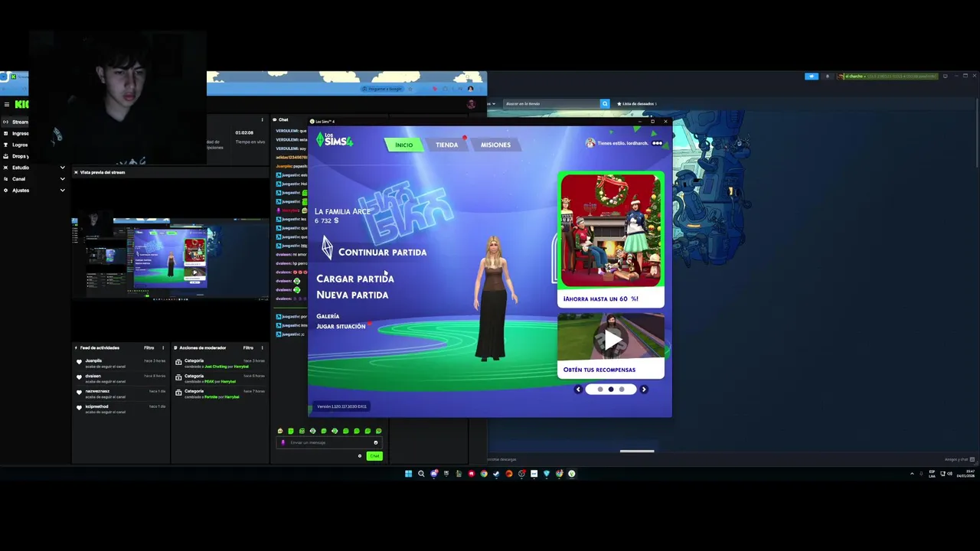Open 'Lista de deseados' in the store window

coord(637,103)
